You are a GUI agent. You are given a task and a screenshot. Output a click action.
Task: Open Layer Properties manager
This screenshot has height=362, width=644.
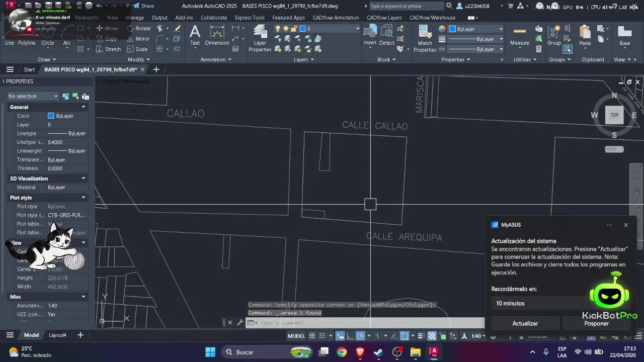(x=260, y=38)
